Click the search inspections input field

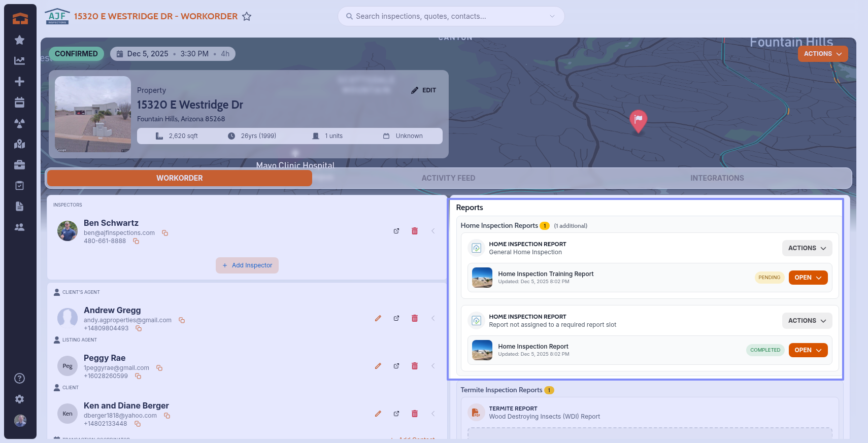[451, 16]
